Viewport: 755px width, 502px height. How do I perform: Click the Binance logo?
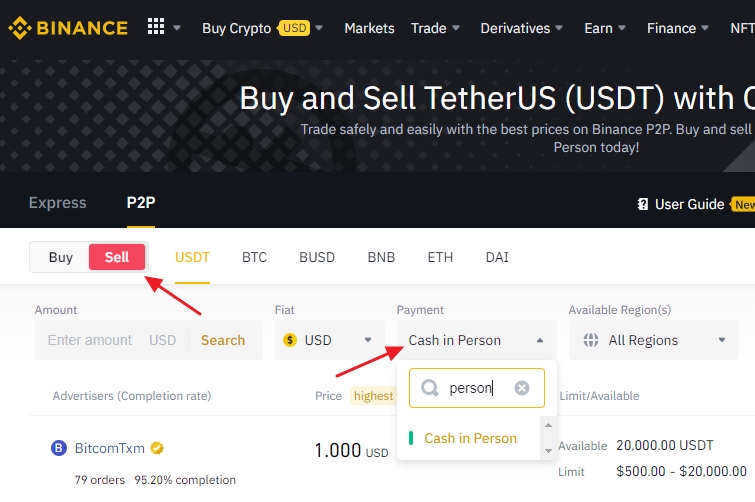(68, 27)
